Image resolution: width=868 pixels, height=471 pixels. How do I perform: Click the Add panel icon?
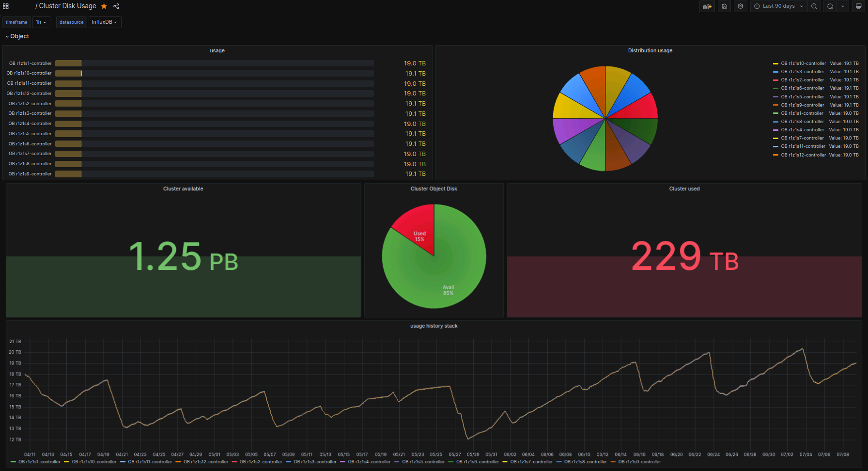click(707, 6)
